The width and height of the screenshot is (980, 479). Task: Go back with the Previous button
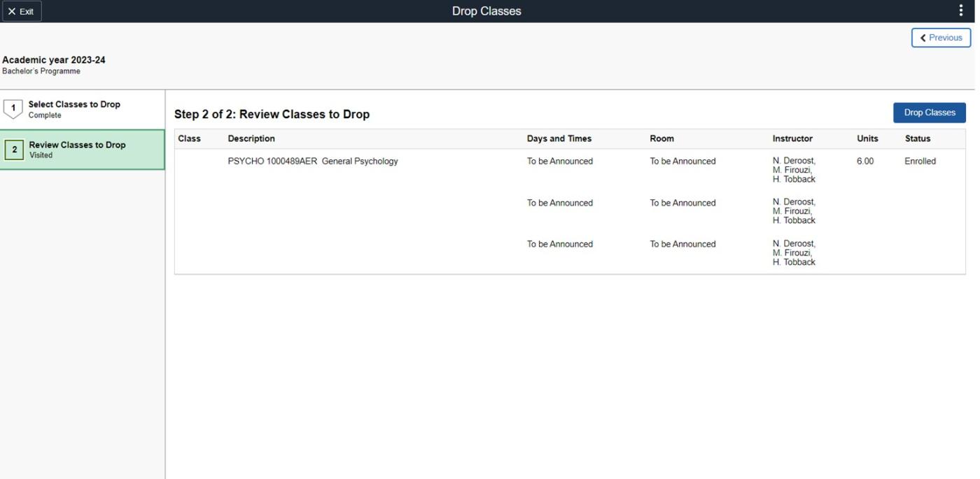tap(941, 38)
